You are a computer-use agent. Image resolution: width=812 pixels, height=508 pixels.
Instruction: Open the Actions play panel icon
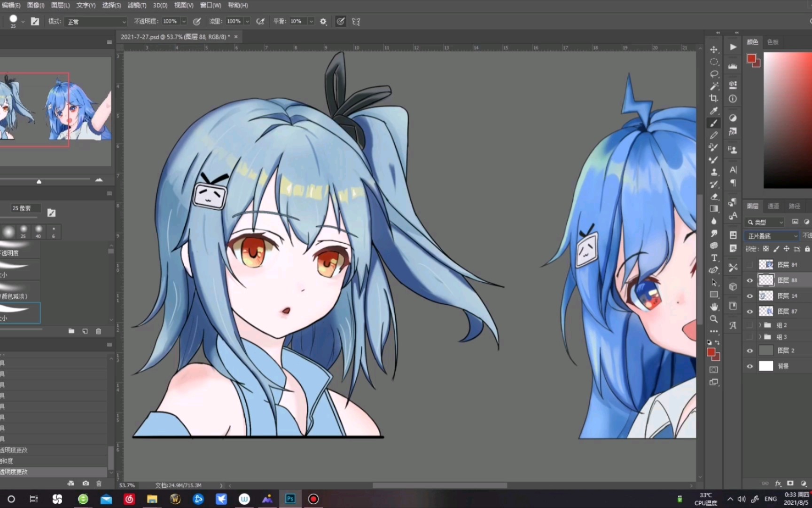[x=733, y=47]
